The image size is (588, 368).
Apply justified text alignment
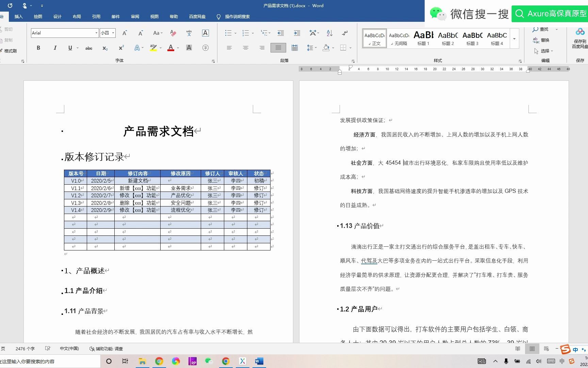tap(278, 48)
